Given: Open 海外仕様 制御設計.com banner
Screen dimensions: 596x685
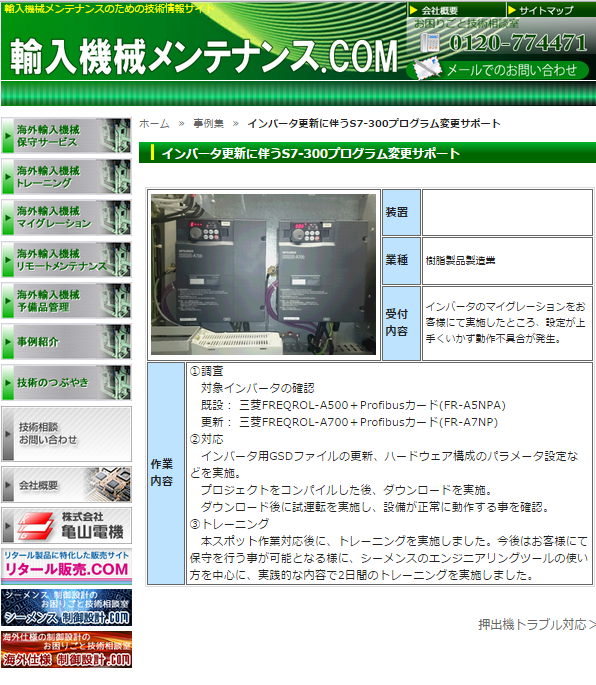Looking at the screenshot, I should tap(66, 650).
